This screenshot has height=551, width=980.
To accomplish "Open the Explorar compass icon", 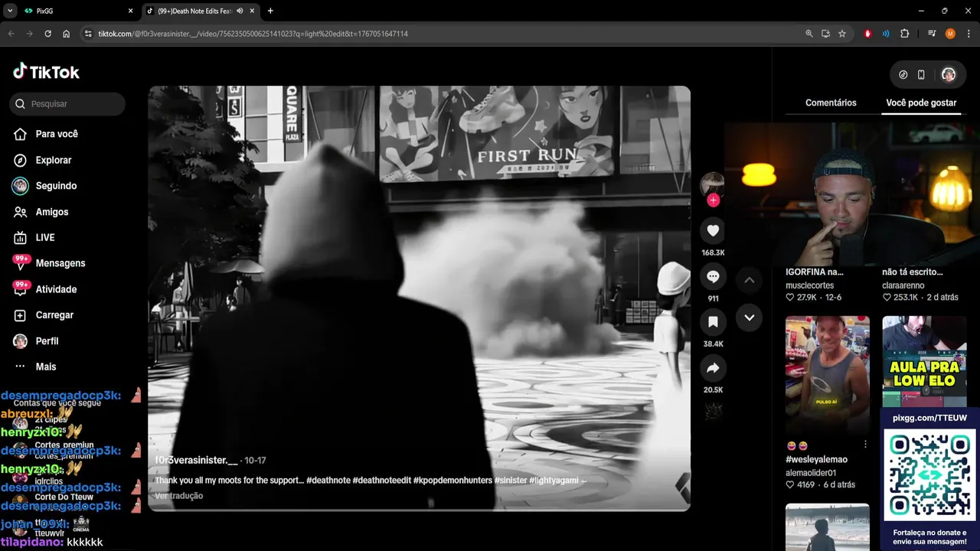I will click(21, 160).
